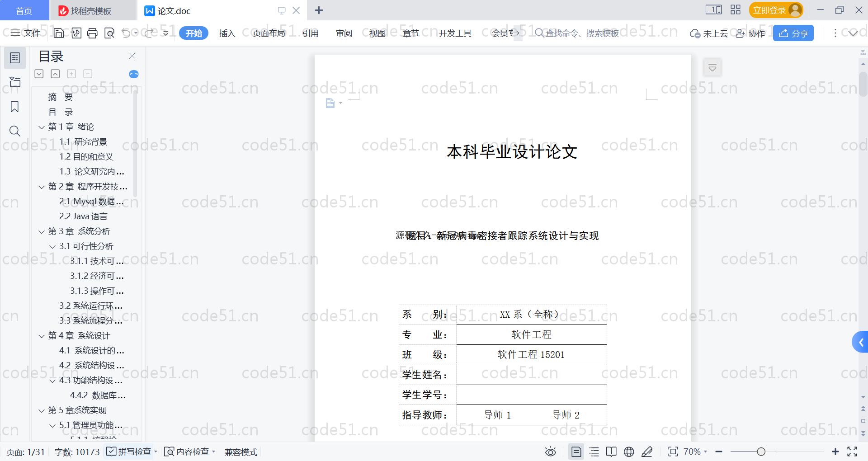
Task: Select the 页面布局 ribbon tab
Action: (269, 33)
